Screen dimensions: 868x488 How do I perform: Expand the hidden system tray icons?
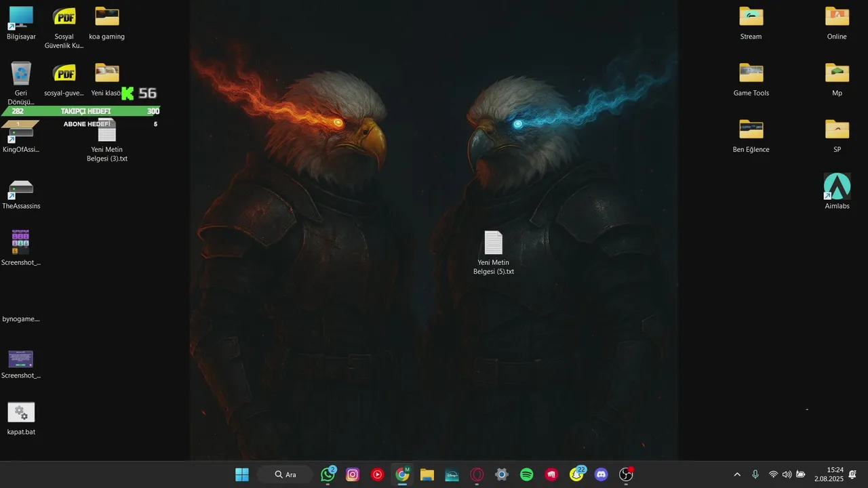click(x=737, y=474)
